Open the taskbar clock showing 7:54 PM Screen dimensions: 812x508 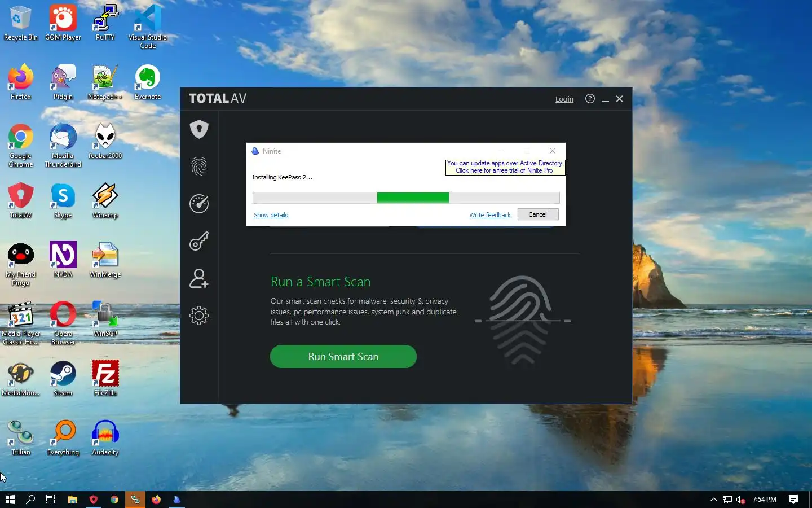click(765, 500)
